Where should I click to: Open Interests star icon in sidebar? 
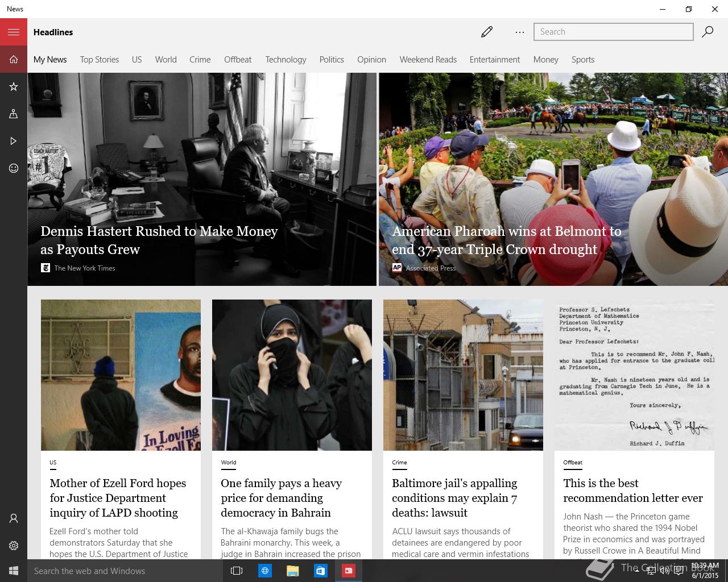14,86
